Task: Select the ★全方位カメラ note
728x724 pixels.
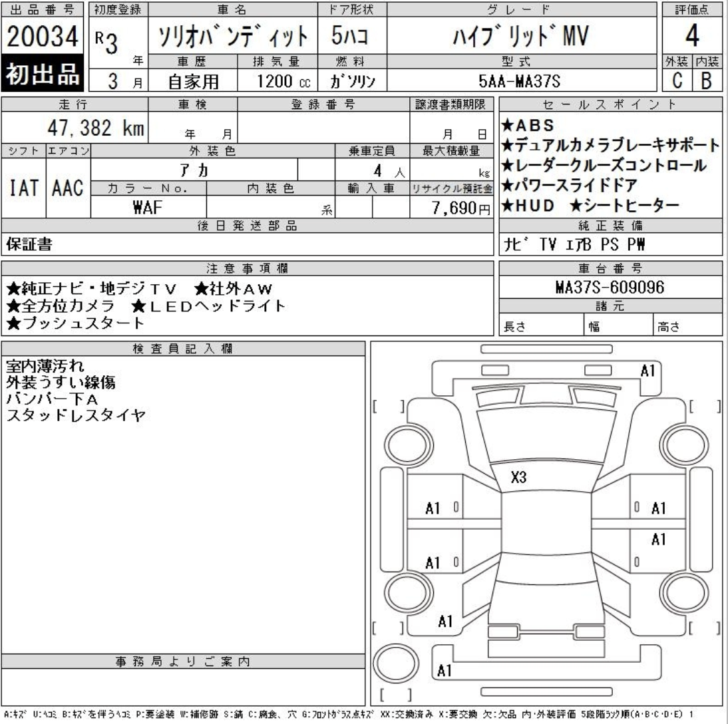Action: [x=61, y=305]
